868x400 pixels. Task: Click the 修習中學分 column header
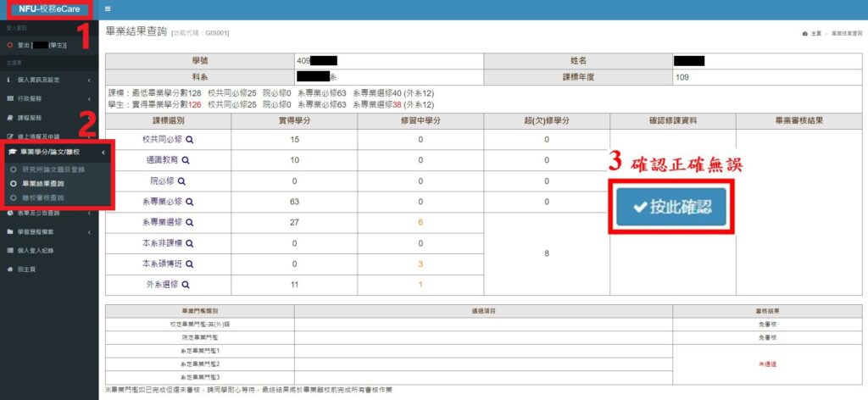(x=420, y=121)
